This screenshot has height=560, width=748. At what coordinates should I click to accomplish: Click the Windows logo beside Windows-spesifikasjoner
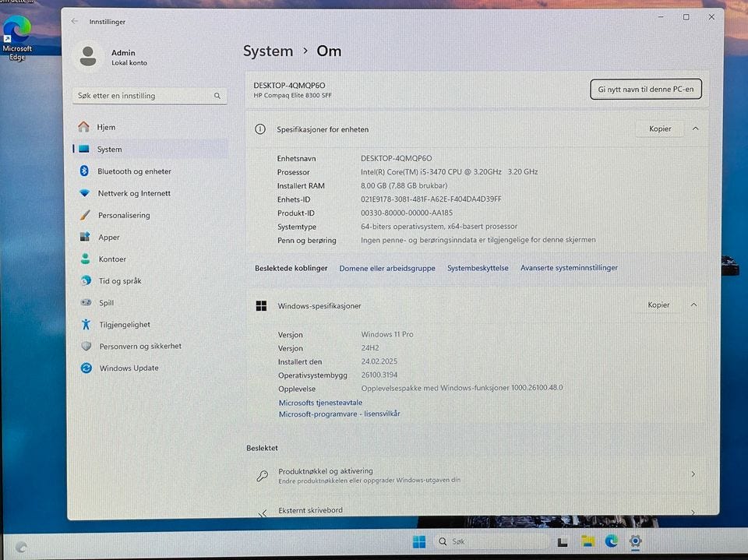point(262,306)
